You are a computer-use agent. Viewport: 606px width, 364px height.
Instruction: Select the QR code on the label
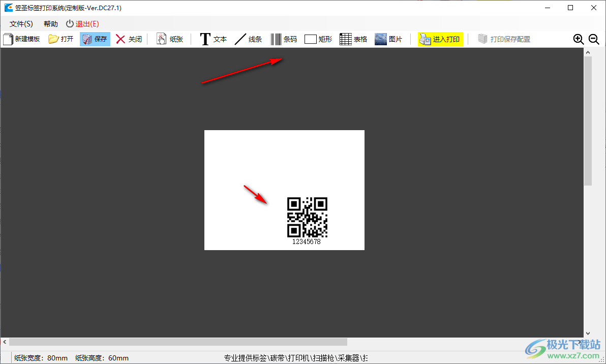pyautogui.click(x=307, y=217)
